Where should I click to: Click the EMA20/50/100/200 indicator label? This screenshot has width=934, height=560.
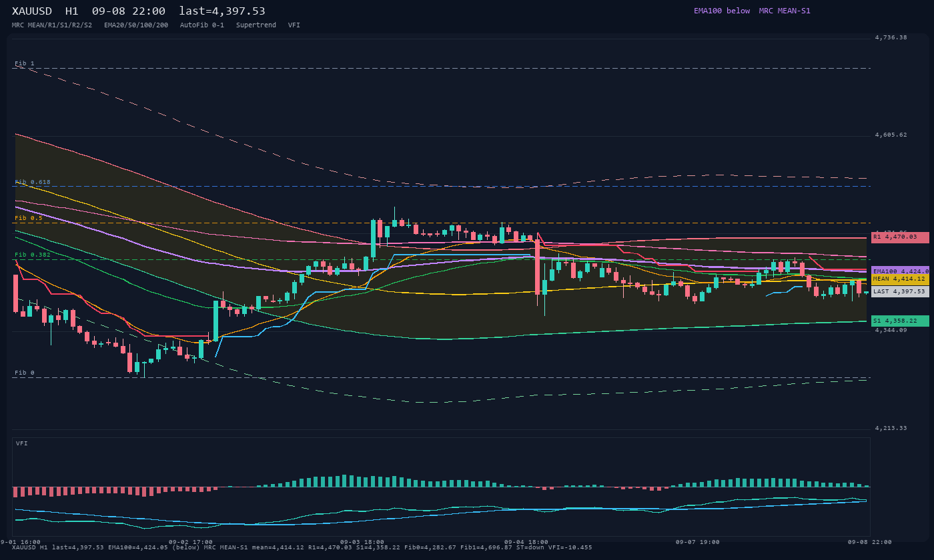[136, 25]
